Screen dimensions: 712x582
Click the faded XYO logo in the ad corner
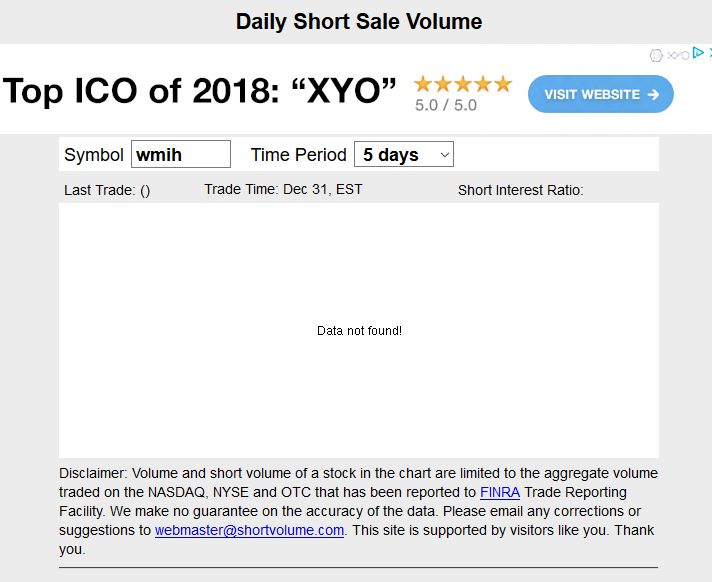pos(678,55)
